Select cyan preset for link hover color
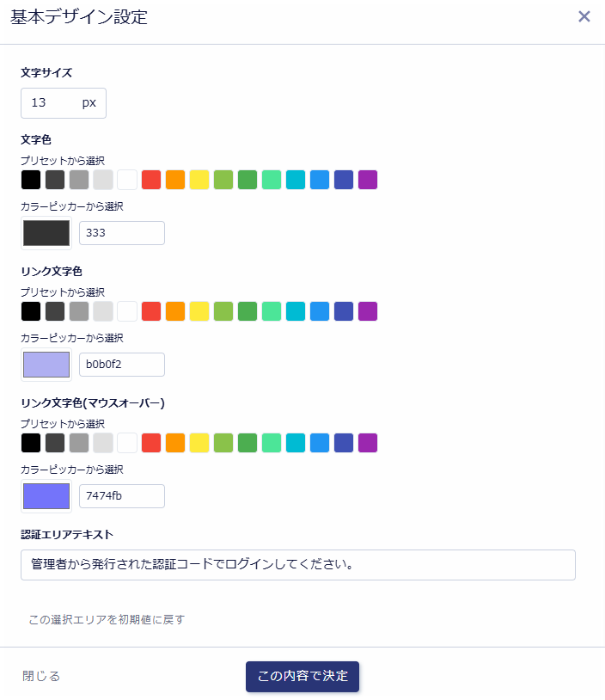 296,443
